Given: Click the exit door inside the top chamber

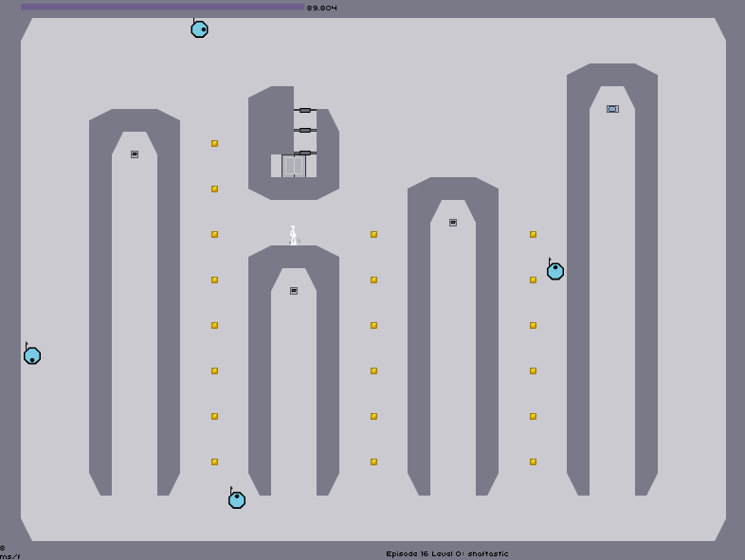Looking at the screenshot, I should coord(294,166).
